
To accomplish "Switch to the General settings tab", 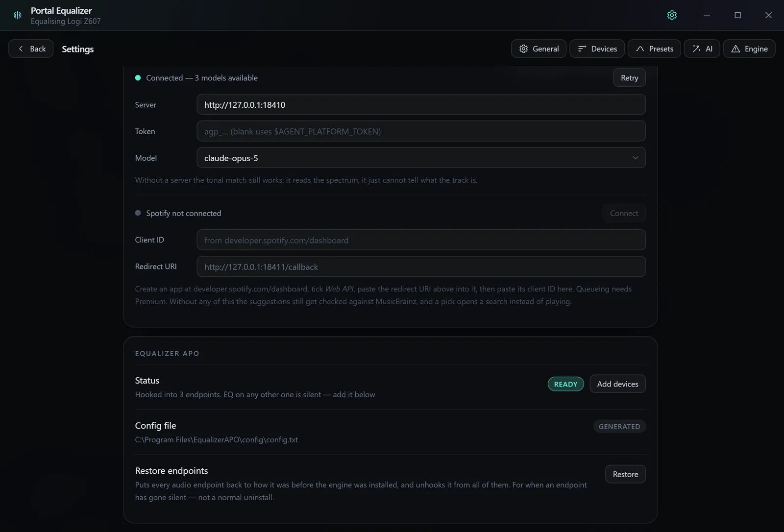I will [539, 48].
